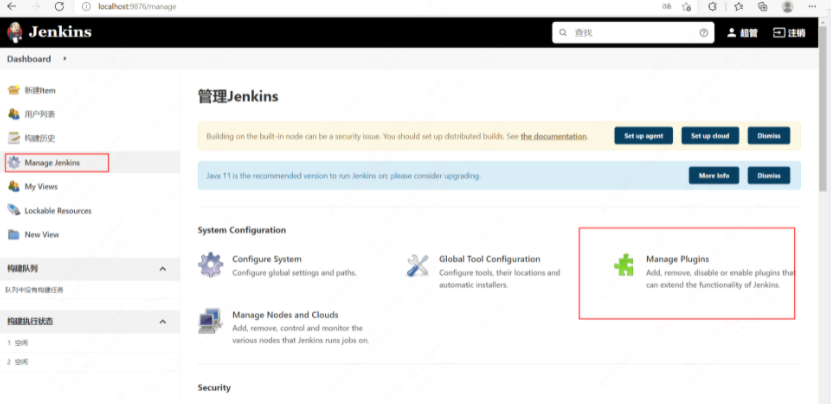The height and width of the screenshot is (404, 831).
Task: Click the browser back arrow
Action: [x=11, y=6]
